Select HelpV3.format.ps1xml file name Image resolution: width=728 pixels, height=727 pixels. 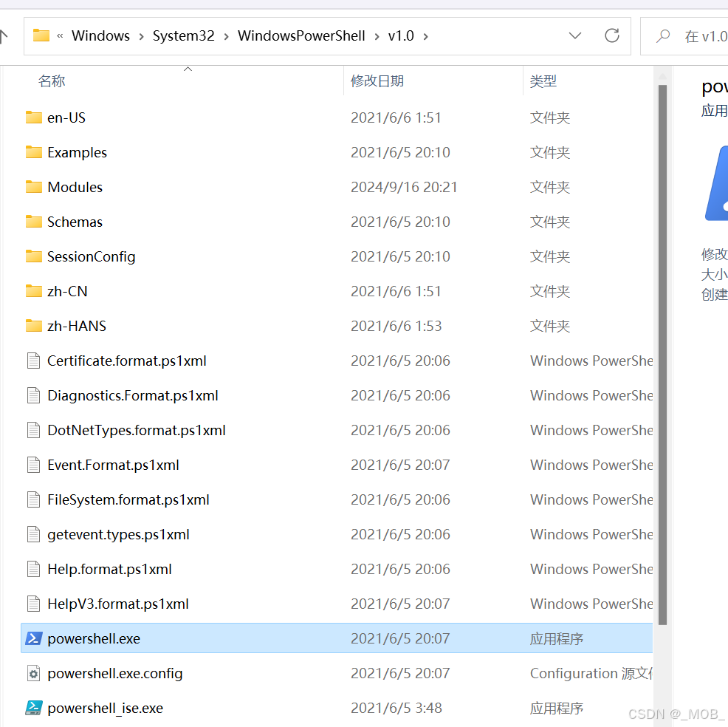pyautogui.click(x=118, y=604)
